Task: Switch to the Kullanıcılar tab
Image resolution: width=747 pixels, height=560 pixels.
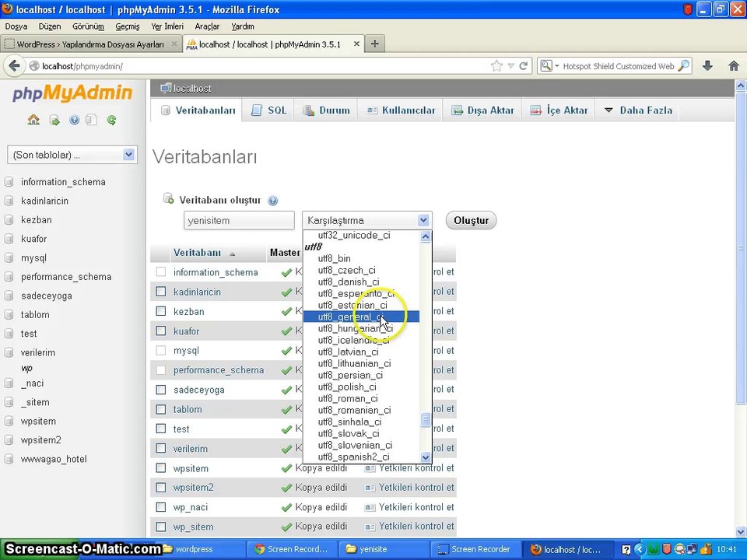Action: (x=401, y=110)
